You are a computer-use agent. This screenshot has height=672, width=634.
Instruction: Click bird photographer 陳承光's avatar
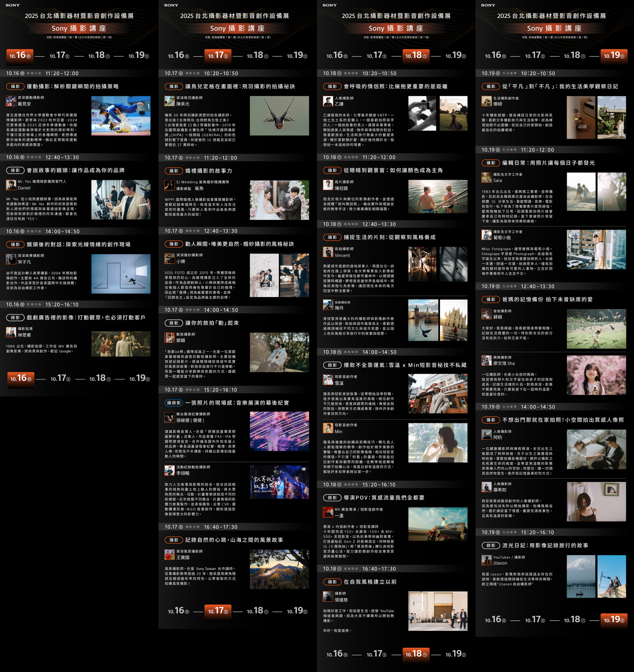(x=169, y=101)
